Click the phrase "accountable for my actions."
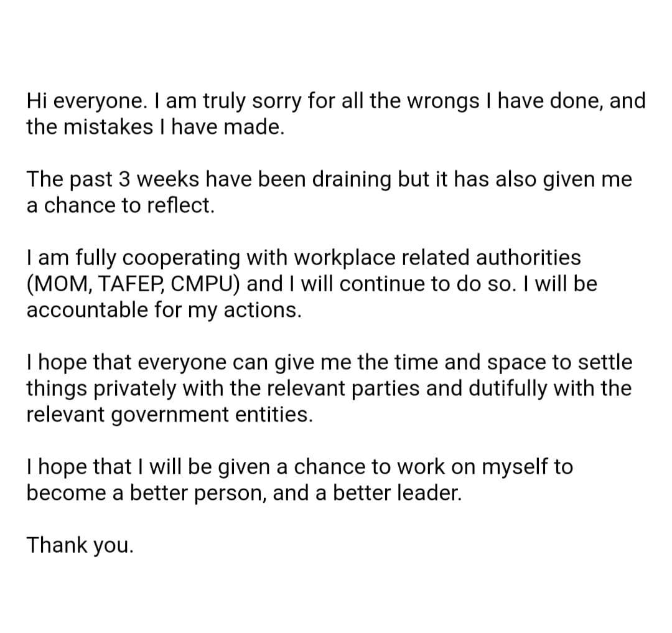This screenshot has height=633, width=672. 164,309
